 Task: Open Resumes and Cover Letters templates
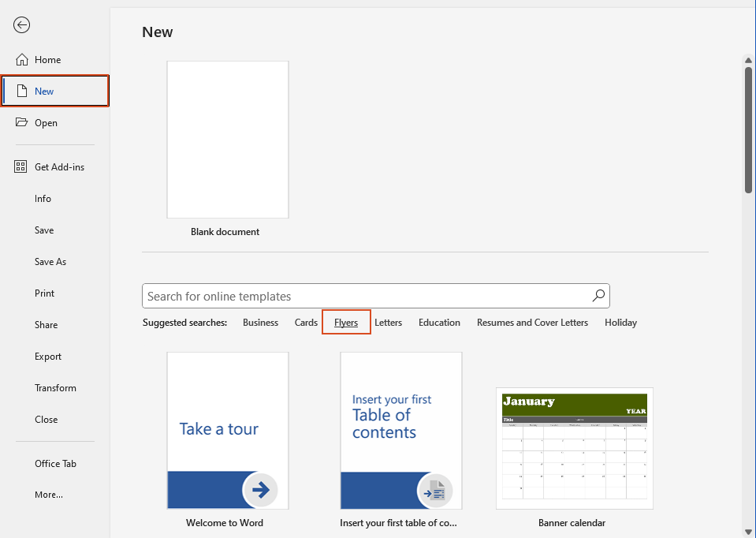pos(532,322)
